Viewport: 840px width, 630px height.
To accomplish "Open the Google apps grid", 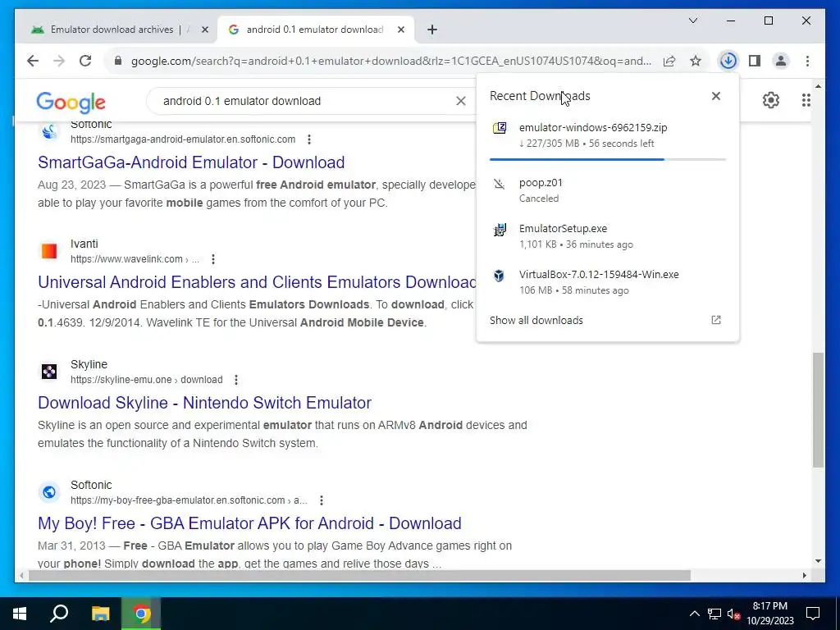I will (806, 99).
